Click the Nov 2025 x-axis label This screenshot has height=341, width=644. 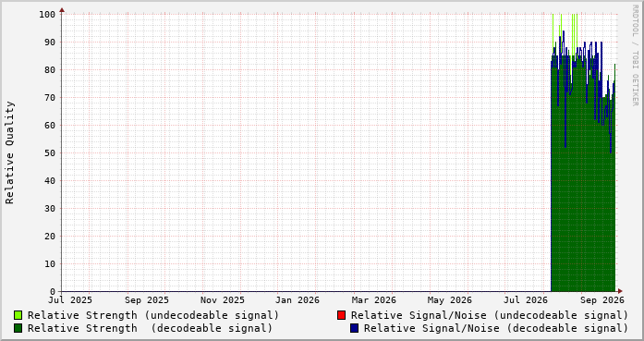(222, 300)
